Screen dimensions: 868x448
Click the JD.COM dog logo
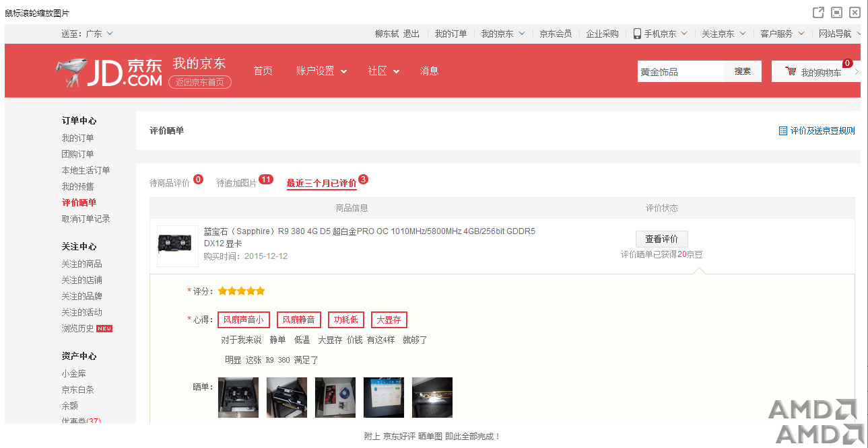tap(109, 73)
